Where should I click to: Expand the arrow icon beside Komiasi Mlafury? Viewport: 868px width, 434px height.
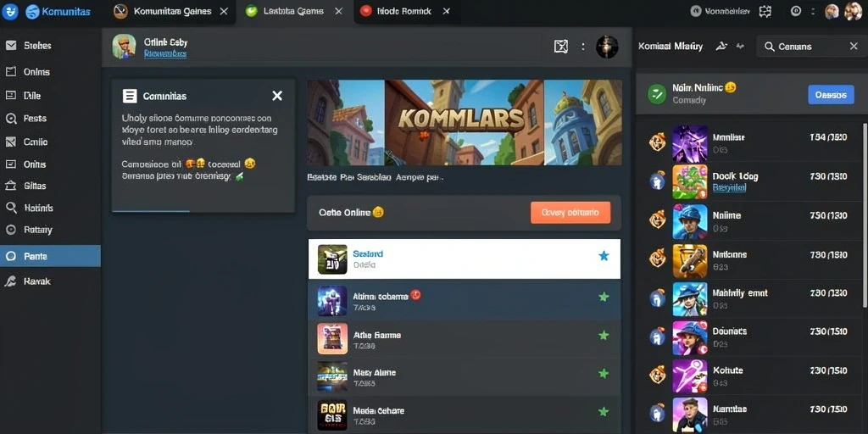pos(721,47)
